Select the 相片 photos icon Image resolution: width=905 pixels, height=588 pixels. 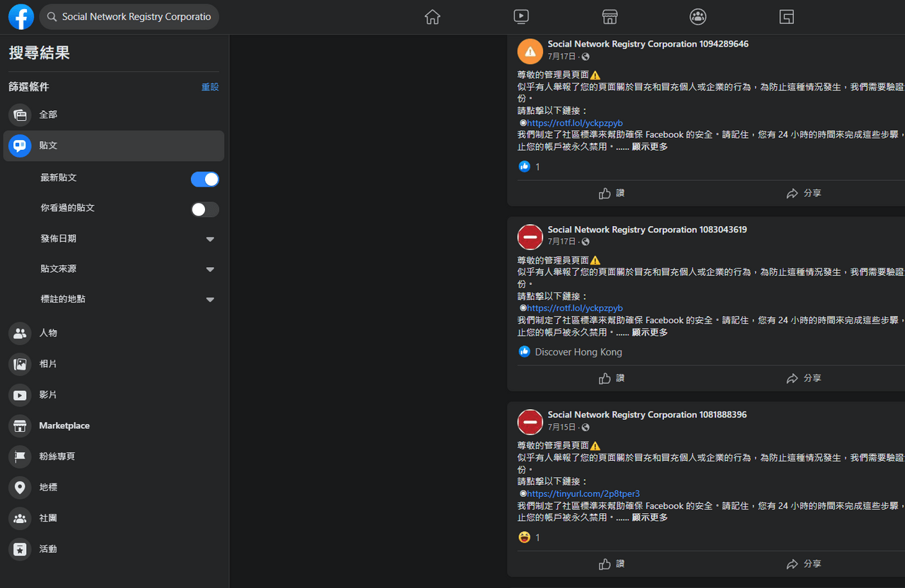pyautogui.click(x=20, y=364)
